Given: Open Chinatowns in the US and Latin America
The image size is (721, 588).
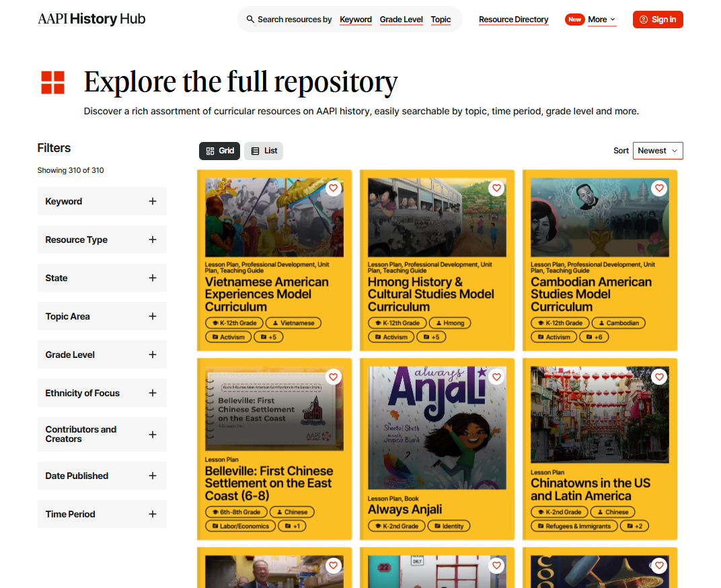Looking at the screenshot, I should (x=591, y=490).
